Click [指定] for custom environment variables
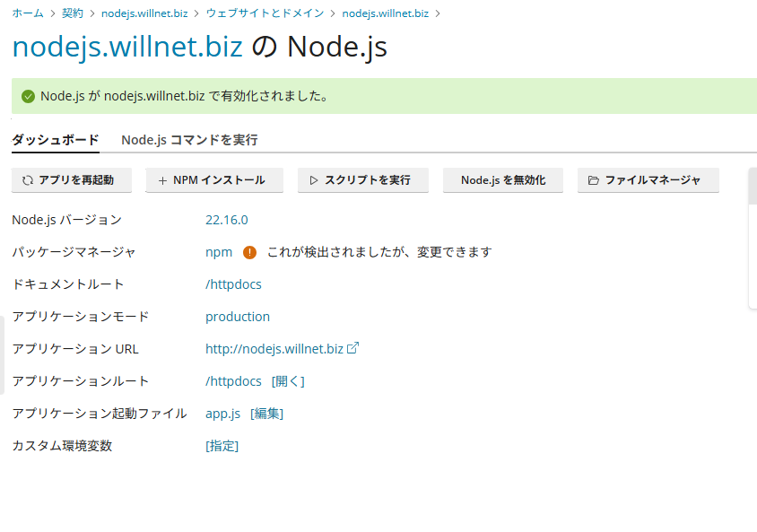Viewport: 757px width, 532px height. click(222, 446)
